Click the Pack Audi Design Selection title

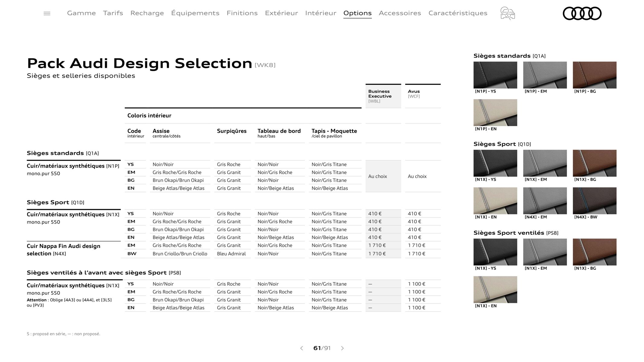139,63
